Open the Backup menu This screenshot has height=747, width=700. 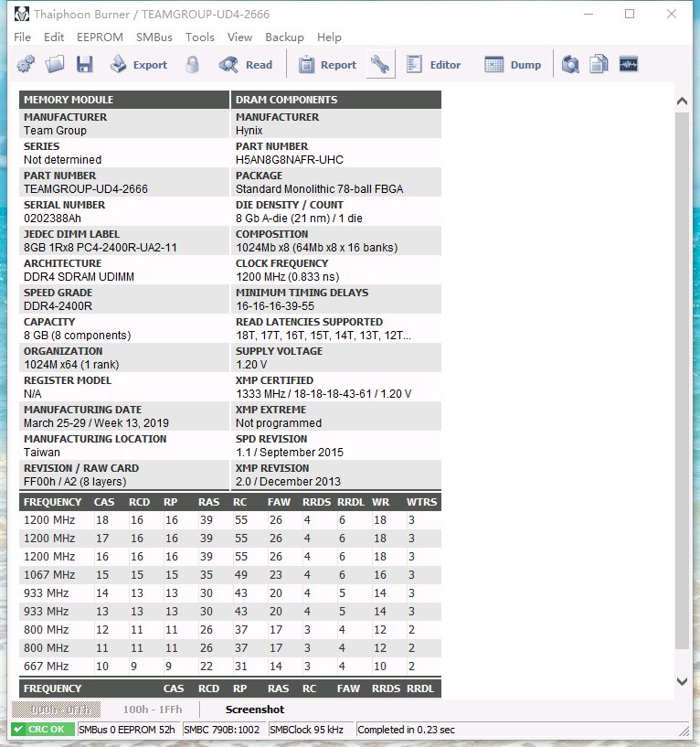click(x=284, y=37)
